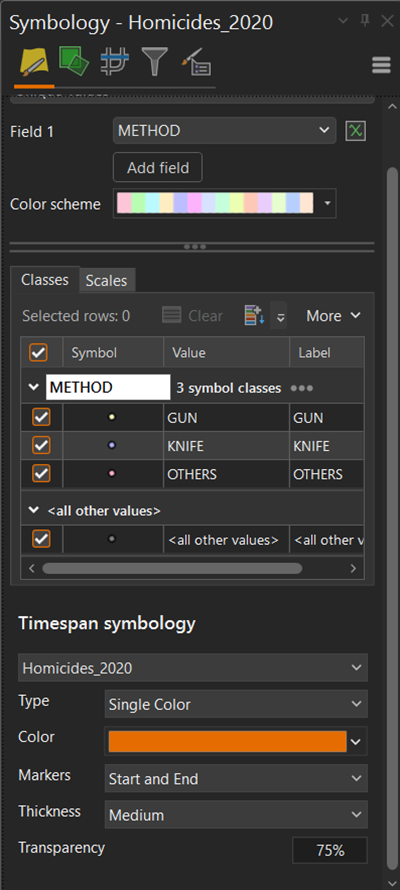The width and height of the screenshot is (400, 890).
Task: Uncheck the OTHERS class checkbox
Action: click(x=41, y=473)
